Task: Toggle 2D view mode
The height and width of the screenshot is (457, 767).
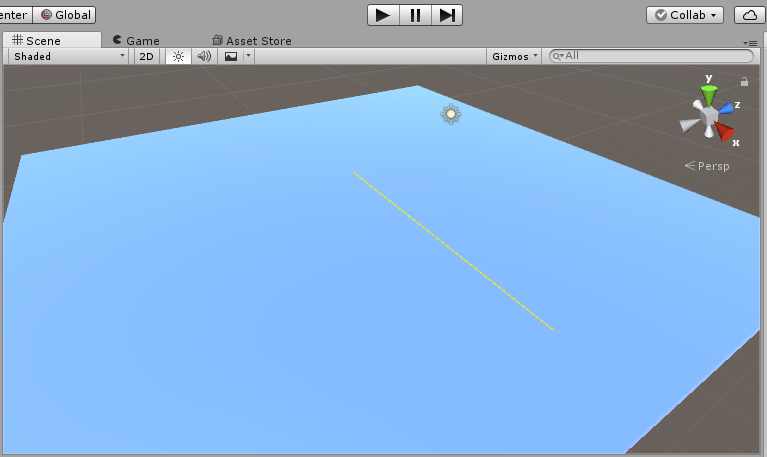Action: 146,56
